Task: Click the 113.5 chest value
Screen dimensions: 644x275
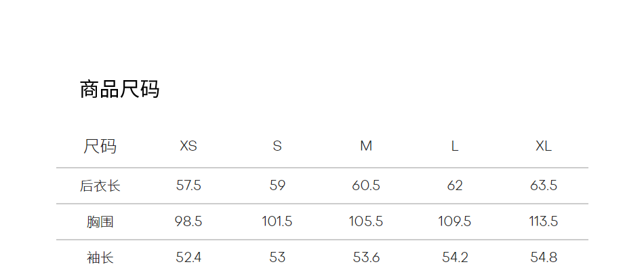Action: point(544,221)
